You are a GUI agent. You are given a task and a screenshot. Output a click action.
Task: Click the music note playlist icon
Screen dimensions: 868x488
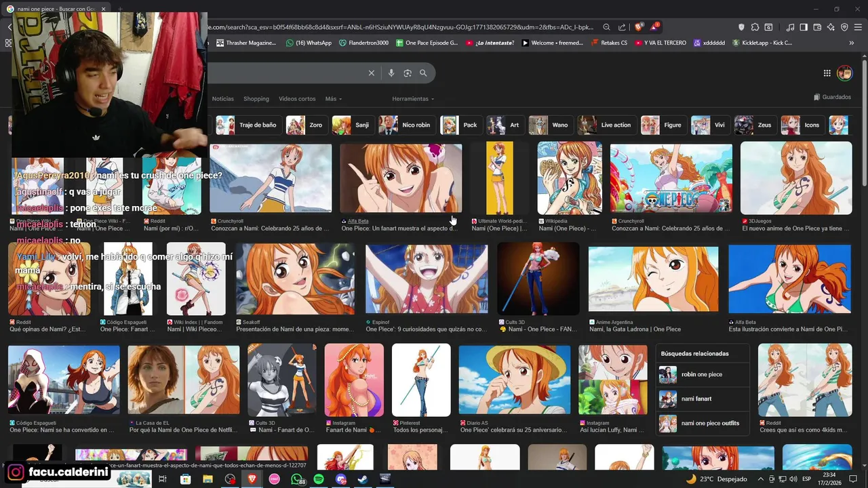[x=790, y=27]
